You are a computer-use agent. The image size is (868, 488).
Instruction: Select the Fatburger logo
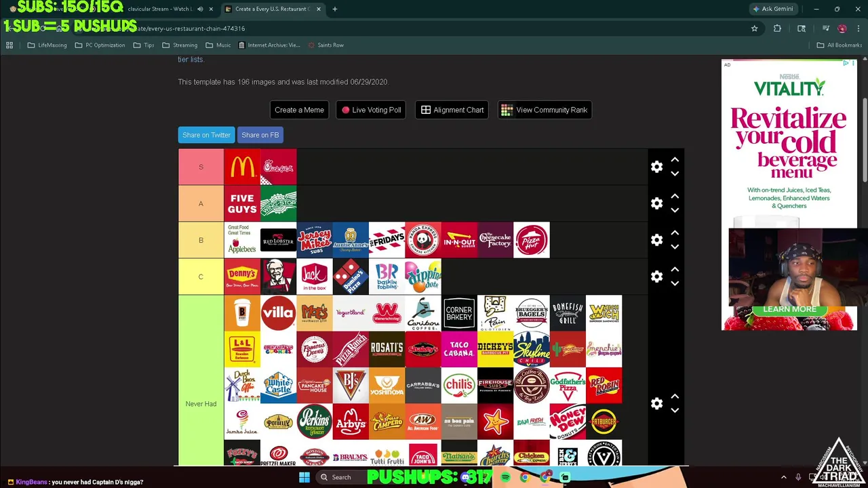[x=604, y=422]
